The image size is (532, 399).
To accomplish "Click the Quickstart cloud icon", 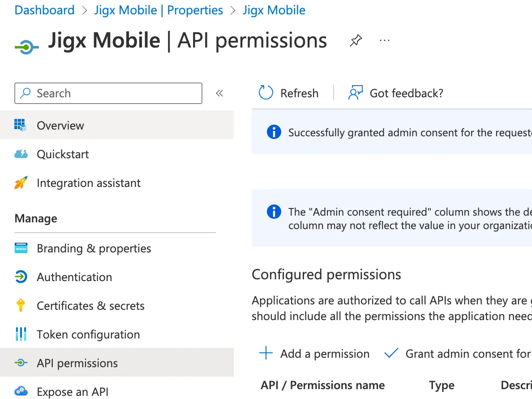I will 21,154.
